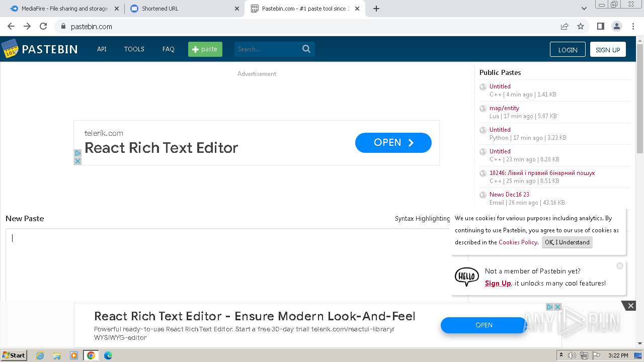644x362 pixels.
Task: Open Untitled paste from 4 min ago
Action: point(500,86)
